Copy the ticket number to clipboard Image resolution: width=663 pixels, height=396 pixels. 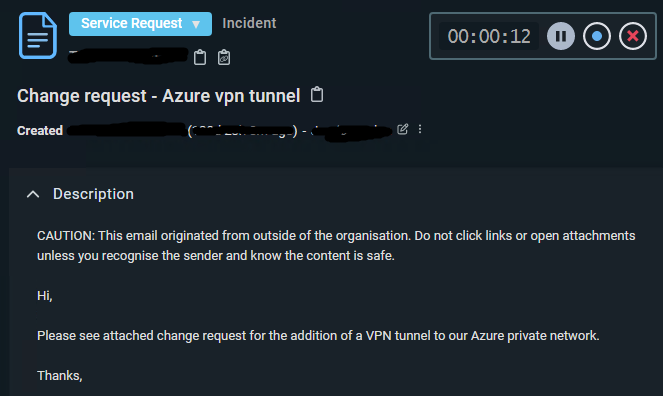[x=200, y=57]
